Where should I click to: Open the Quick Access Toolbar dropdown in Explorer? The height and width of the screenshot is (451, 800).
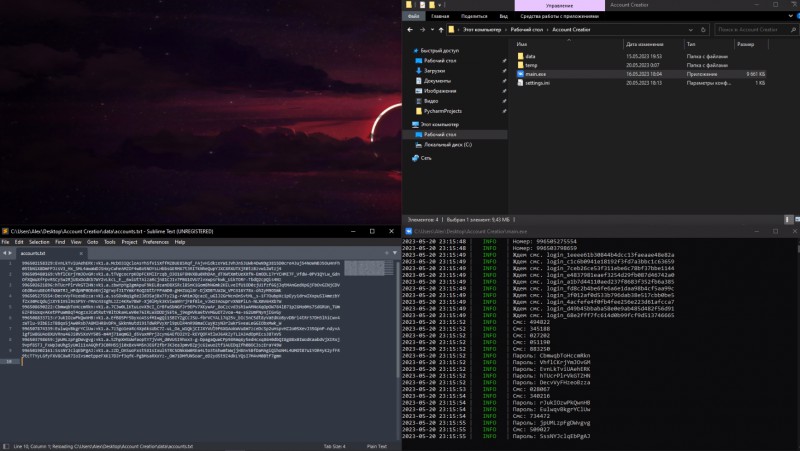tap(439, 5)
